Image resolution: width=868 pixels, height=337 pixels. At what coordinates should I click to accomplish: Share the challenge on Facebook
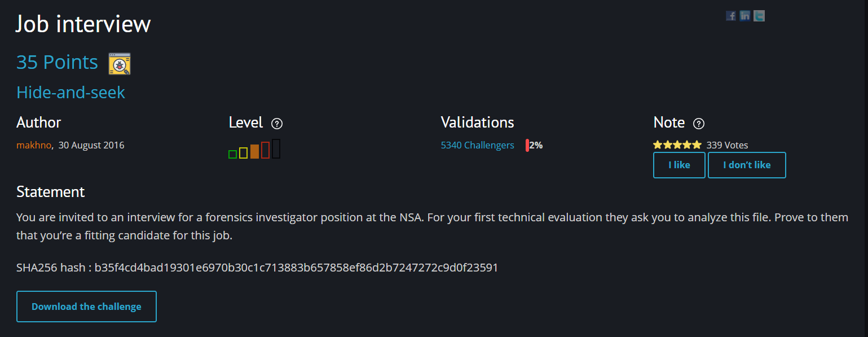pyautogui.click(x=731, y=16)
